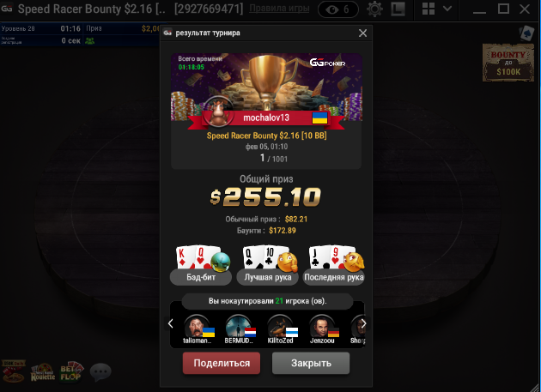Show next knocked-out players with right arrow
The image size is (541, 392).
click(x=363, y=323)
